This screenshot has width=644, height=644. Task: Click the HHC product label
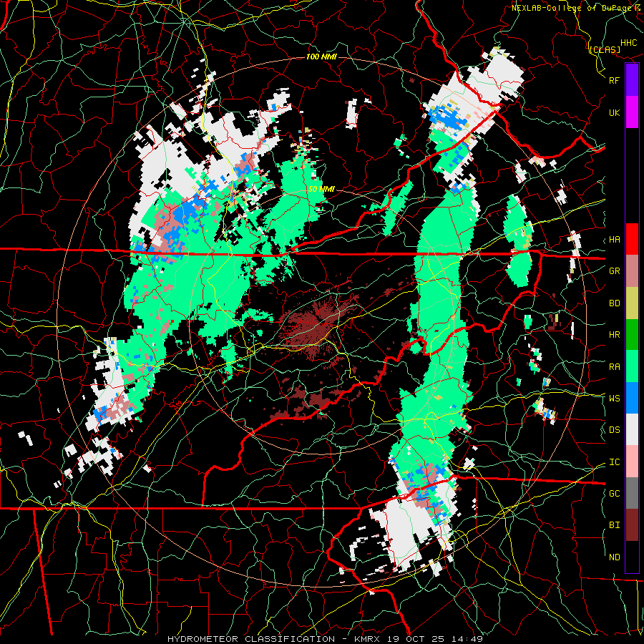(x=629, y=43)
